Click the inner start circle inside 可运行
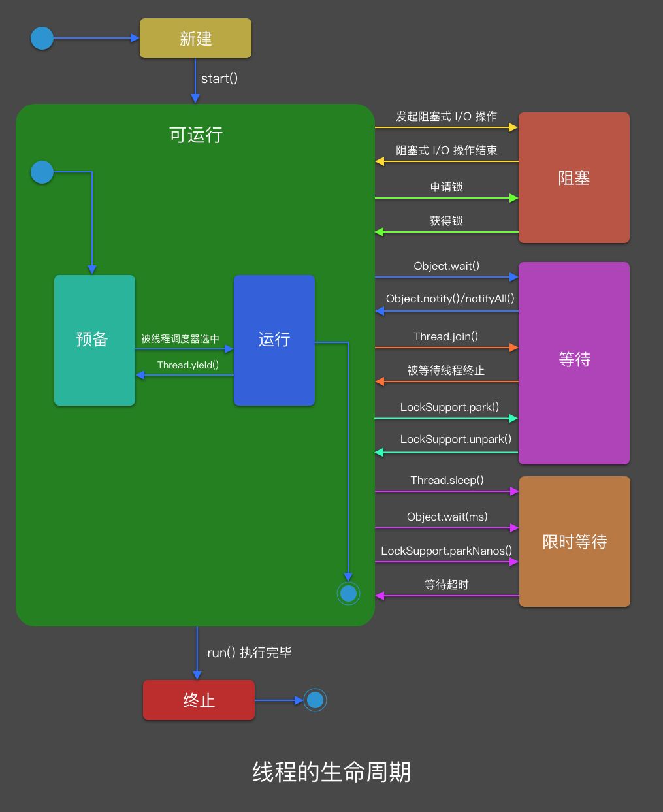Viewport: 663px width, 812px height. (x=41, y=172)
